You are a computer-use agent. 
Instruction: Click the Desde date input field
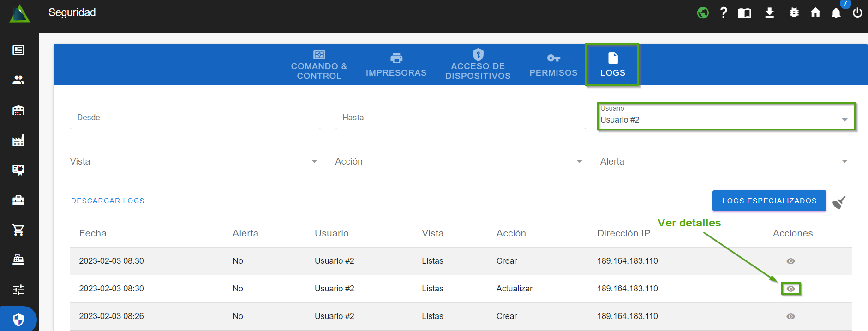pyautogui.click(x=195, y=118)
